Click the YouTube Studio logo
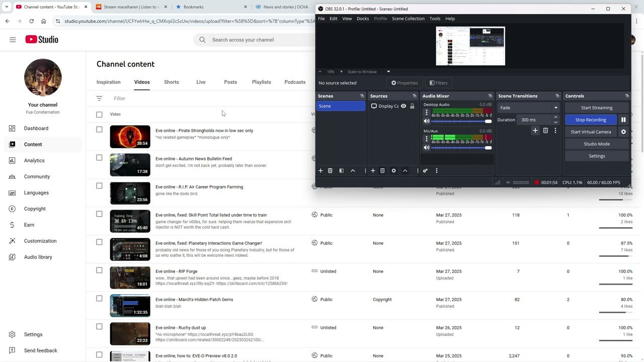 42,40
